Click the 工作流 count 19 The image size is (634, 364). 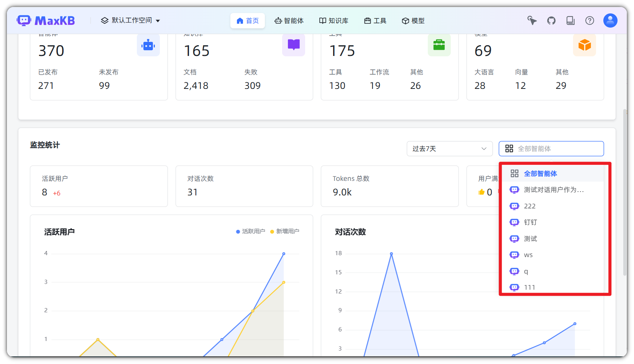click(375, 85)
